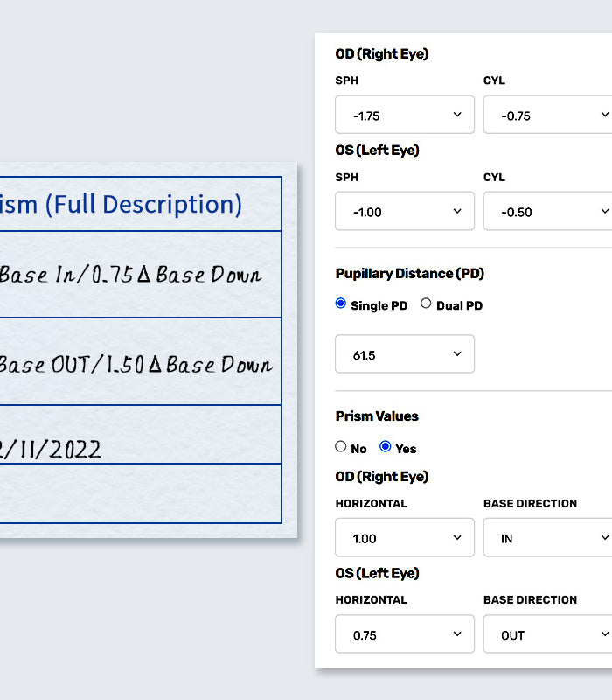Click the Pupillary Distance (PD) heading
The height and width of the screenshot is (700, 612).
(x=409, y=274)
